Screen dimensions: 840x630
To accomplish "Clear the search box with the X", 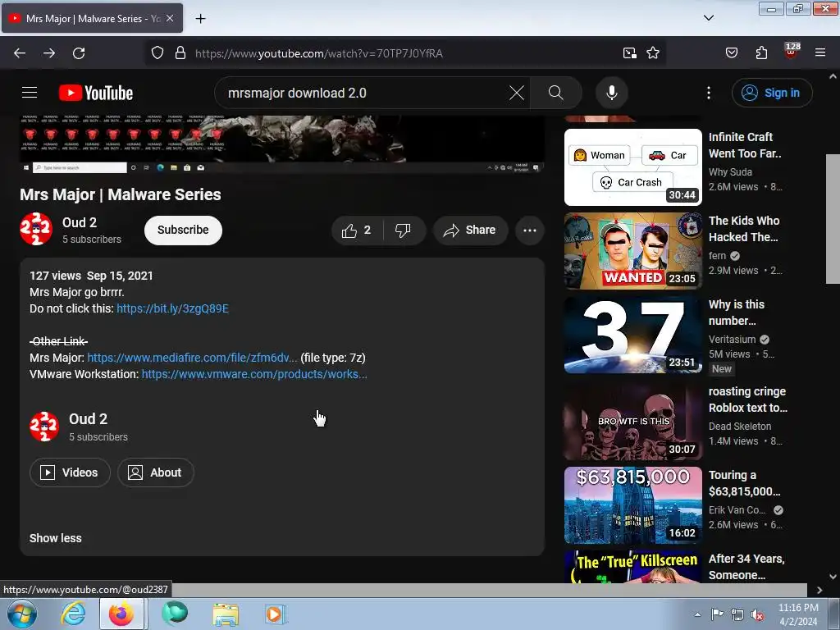I will click(517, 93).
